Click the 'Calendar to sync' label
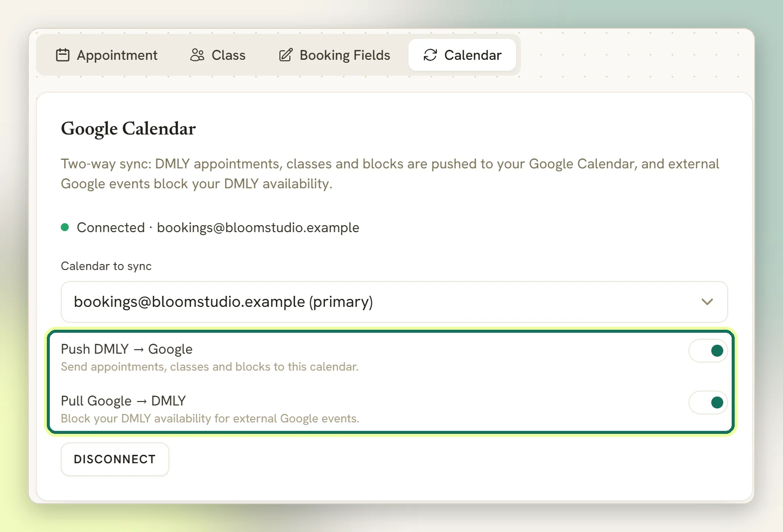The height and width of the screenshot is (532, 783). click(x=106, y=266)
